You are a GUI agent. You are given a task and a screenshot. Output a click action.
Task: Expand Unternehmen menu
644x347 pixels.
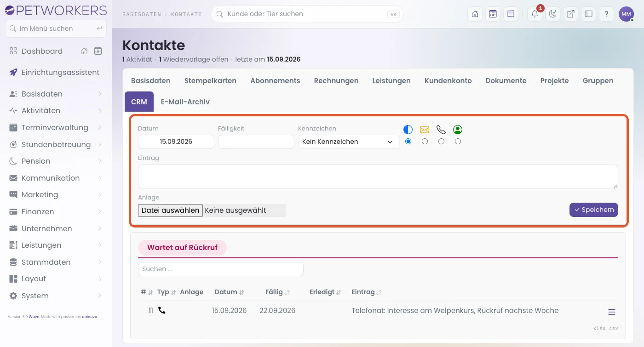(55, 228)
